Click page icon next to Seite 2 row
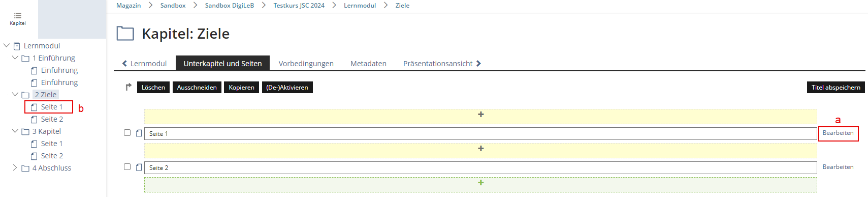Screen dimensions: 868x197 139,167
